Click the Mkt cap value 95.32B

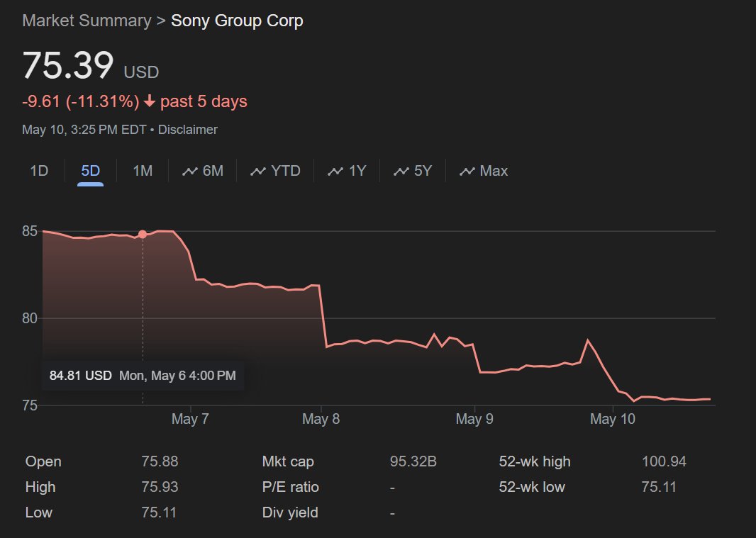click(413, 461)
